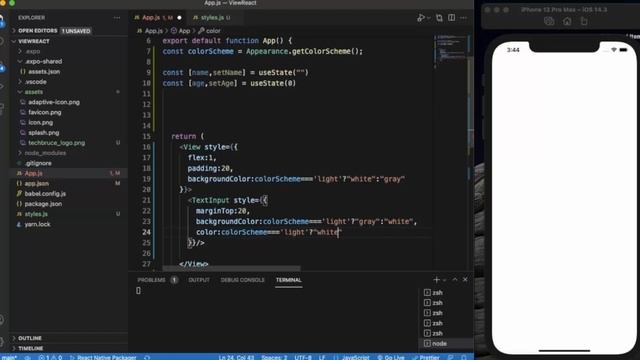
Task: Select techbruce_logo.png file
Action: coord(56,143)
